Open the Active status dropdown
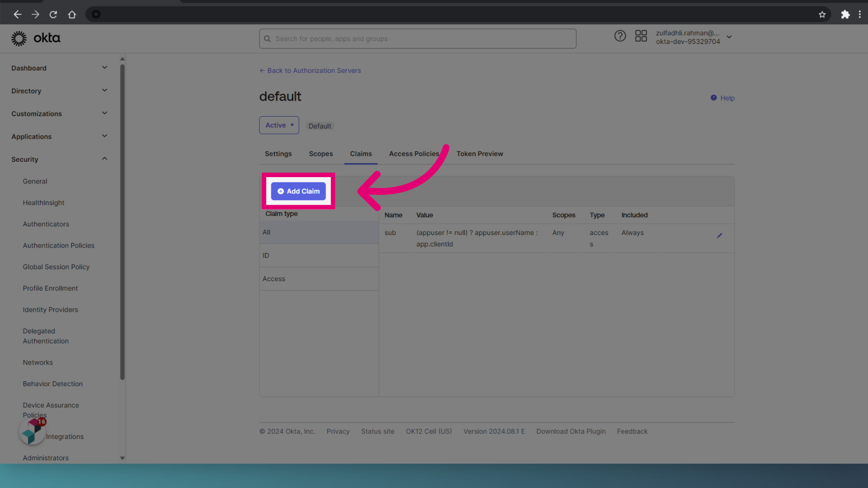The width and height of the screenshot is (868, 488). 279,125
